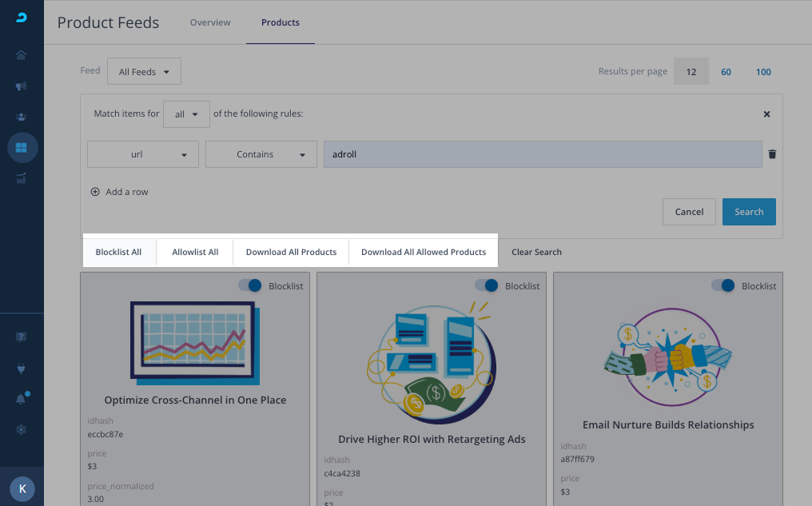This screenshot has height=506, width=812.
Task: Delete the url rule with trash icon
Action: pyautogui.click(x=772, y=154)
